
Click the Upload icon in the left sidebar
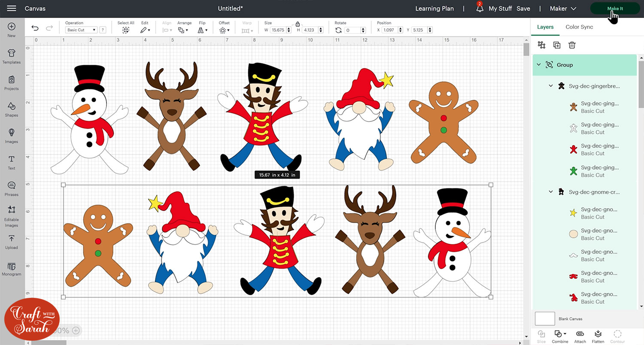click(12, 241)
